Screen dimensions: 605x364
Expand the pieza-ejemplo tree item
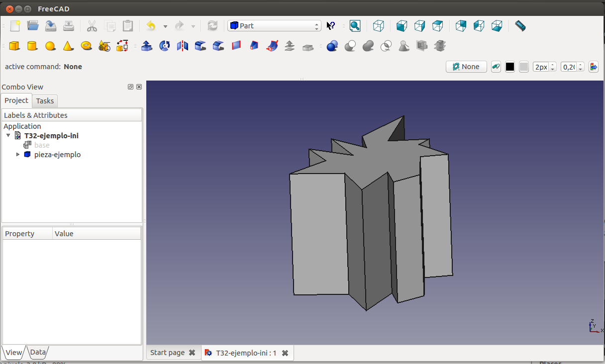pos(18,155)
